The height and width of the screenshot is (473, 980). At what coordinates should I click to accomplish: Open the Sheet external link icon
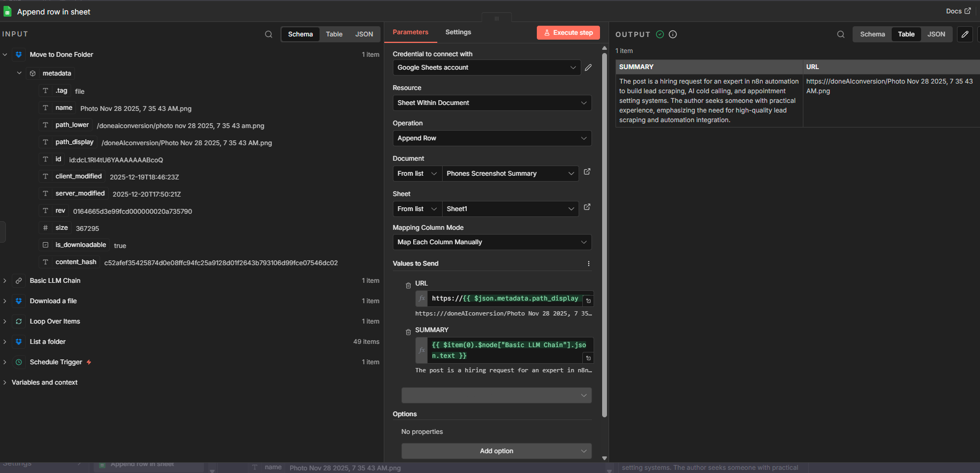tap(587, 207)
